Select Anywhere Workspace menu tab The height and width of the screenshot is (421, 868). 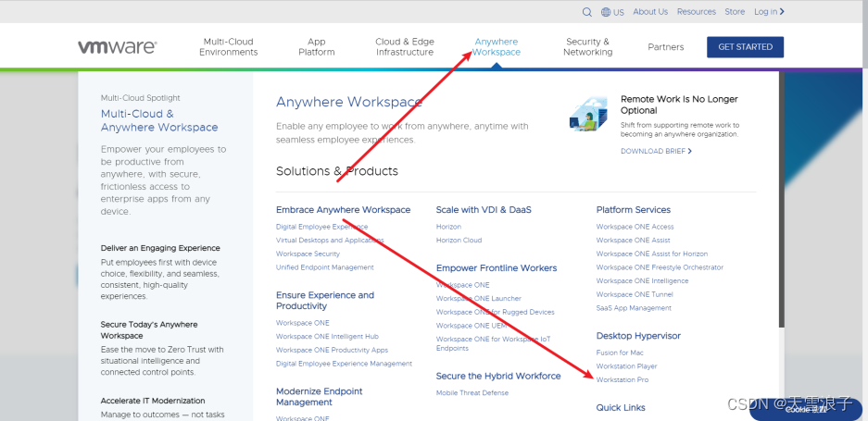tap(497, 47)
